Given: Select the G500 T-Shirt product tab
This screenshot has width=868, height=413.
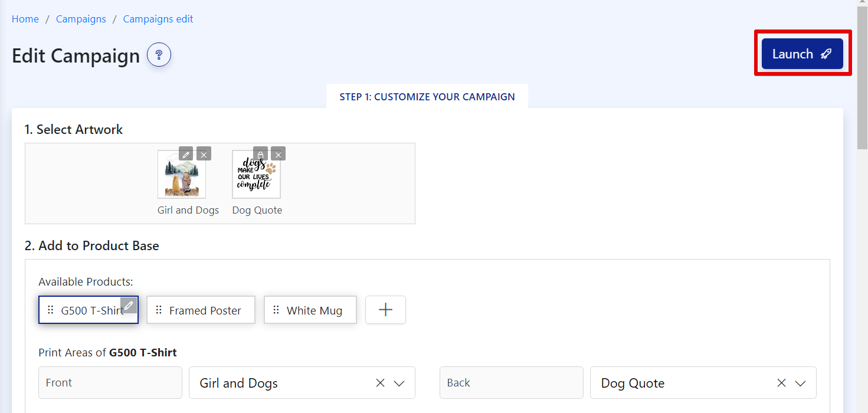Looking at the screenshot, I should (89, 310).
